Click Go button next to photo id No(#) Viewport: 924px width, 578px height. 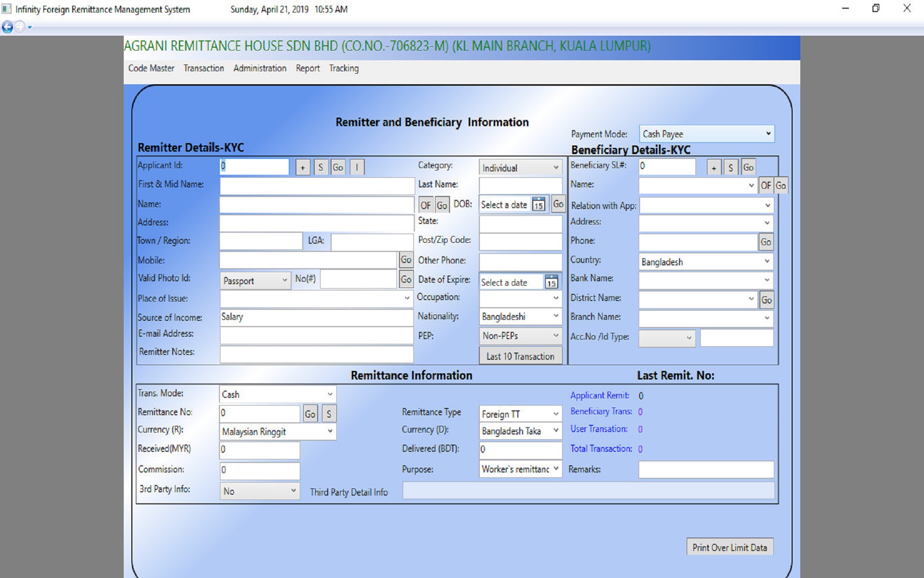(x=406, y=279)
